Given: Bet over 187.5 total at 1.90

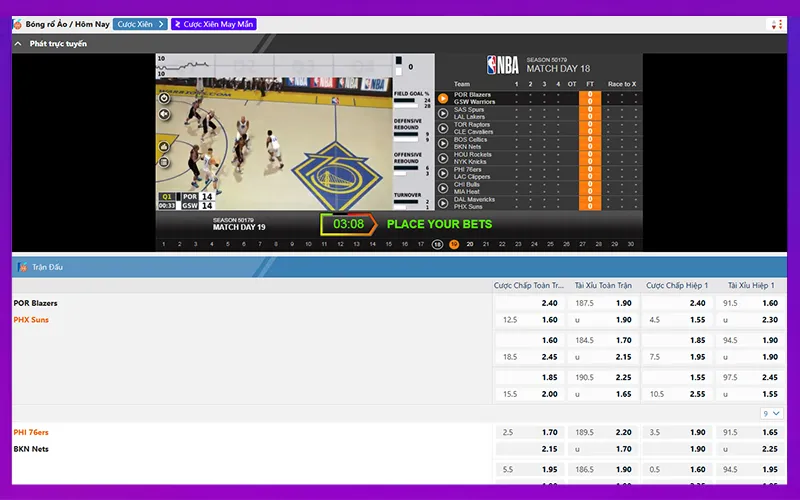Looking at the screenshot, I should 604,303.
